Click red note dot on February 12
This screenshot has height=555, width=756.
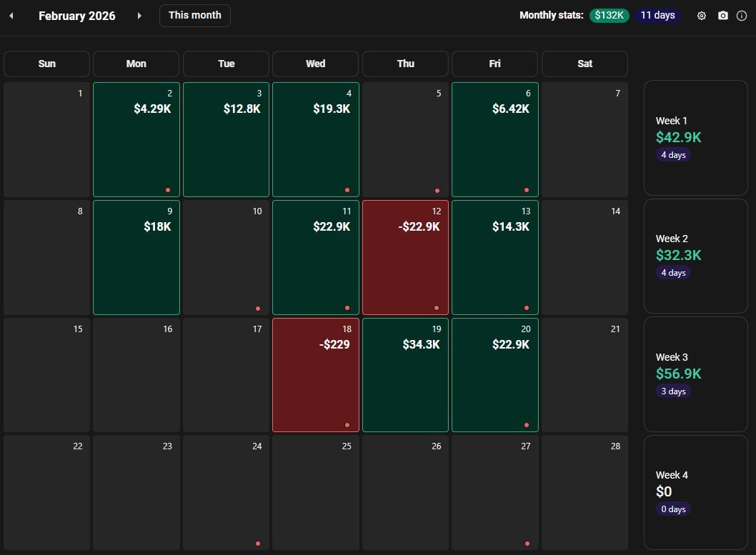pos(437,308)
